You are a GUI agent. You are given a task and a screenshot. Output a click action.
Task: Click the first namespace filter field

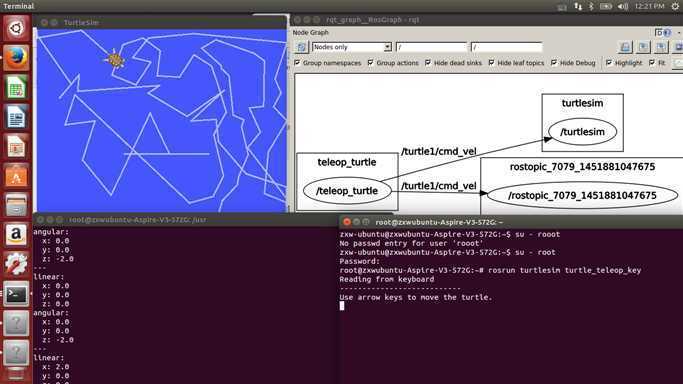[x=431, y=47]
